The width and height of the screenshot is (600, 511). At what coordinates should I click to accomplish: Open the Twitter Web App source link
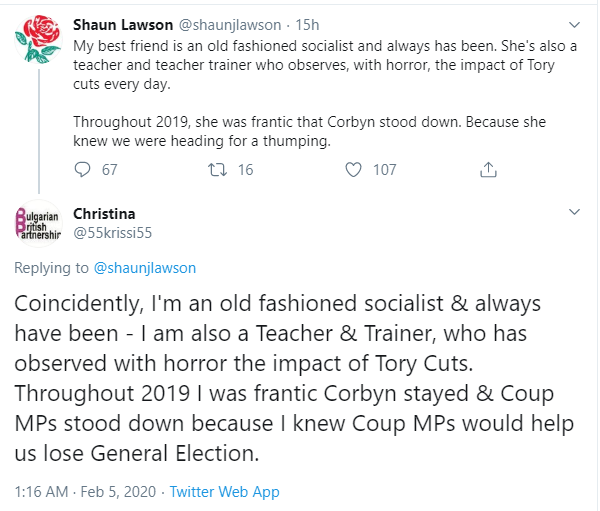225,492
